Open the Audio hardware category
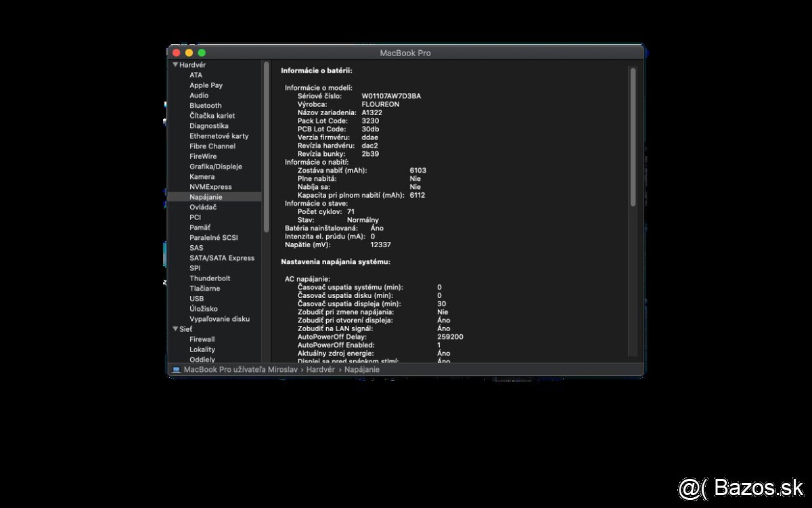Viewport: 812px width, 508px height. [x=198, y=95]
